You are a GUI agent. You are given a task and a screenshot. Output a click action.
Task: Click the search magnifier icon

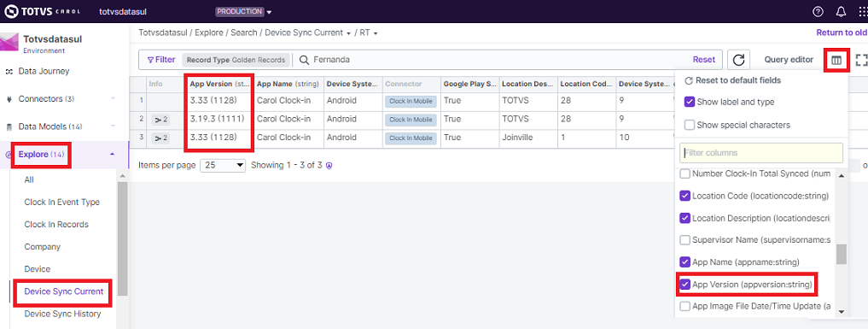pos(304,60)
